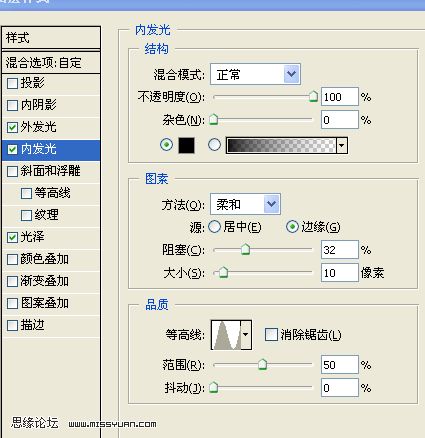
Task: Enable the 投影 (Drop Shadow) checkbox
Action: pos(12,83)
